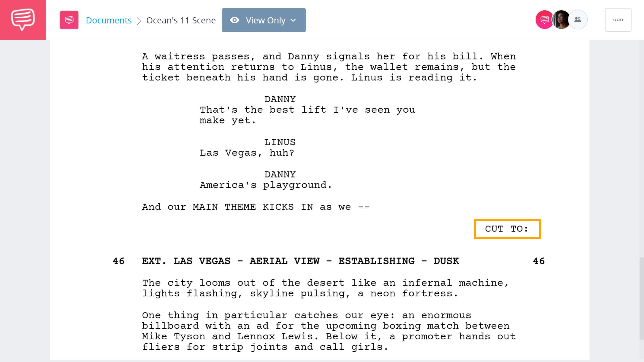Click the eye/view icon in View Only button
Screen dimensions: 644x362
[235, 20]
